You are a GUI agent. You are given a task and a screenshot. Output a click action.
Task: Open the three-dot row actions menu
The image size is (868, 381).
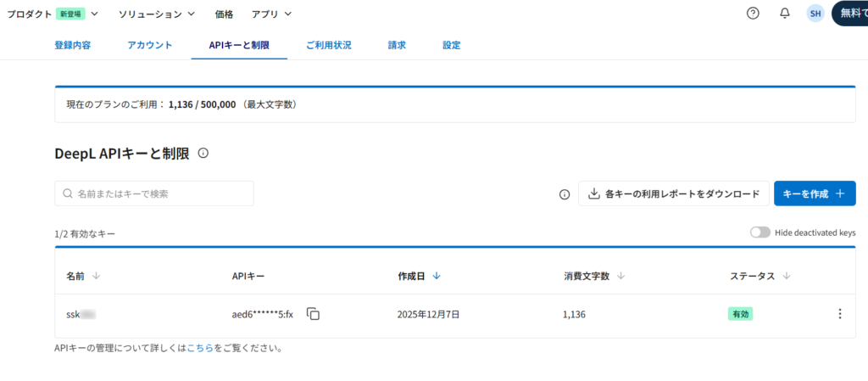tap(839, 314)
